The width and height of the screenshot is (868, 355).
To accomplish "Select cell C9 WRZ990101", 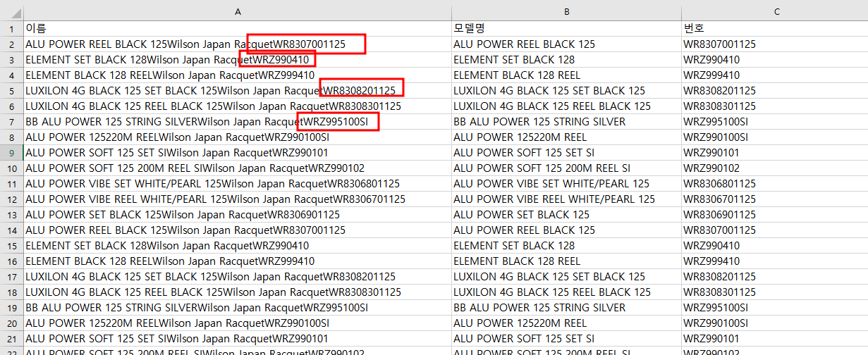I will (775, 153).
